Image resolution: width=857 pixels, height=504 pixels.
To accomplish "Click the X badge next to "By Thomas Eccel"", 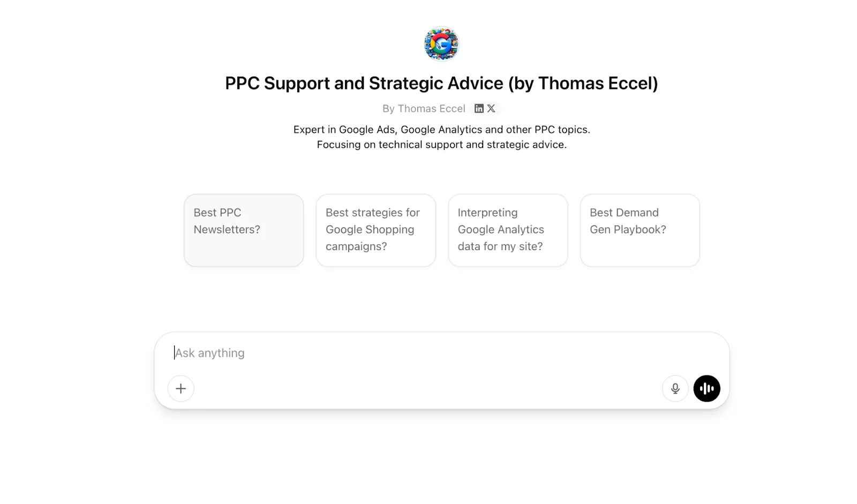I will pyautogui.click(x=491, y=108).
